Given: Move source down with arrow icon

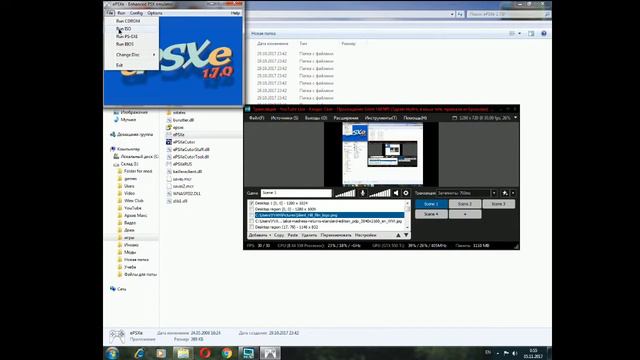Looking at the screenshot, I should coord(406,235).
